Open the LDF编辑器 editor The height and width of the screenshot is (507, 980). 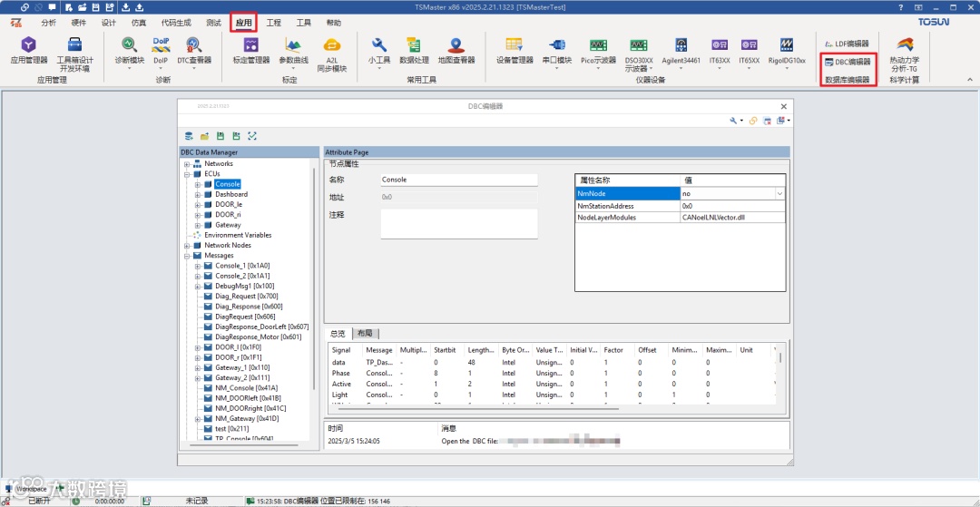tap(848, 44)
